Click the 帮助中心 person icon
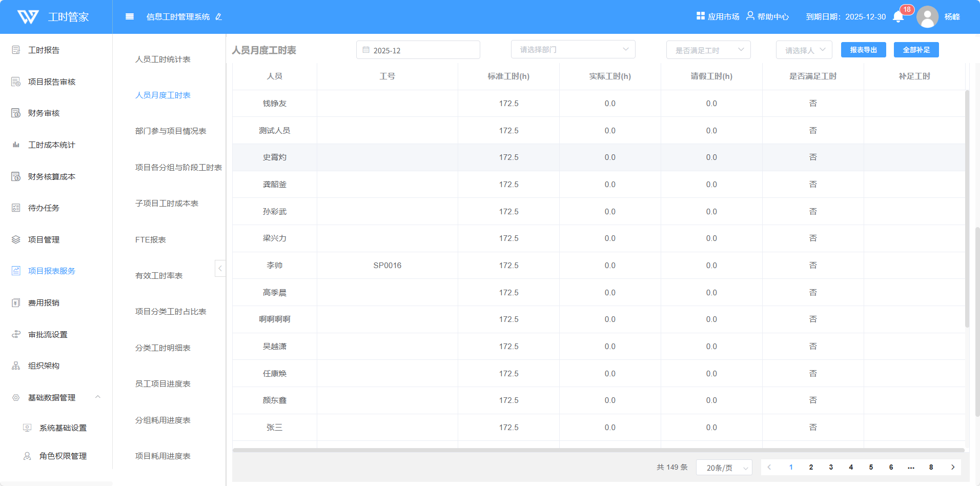Screen dimensions: 980x486 (x=750, y=16)
